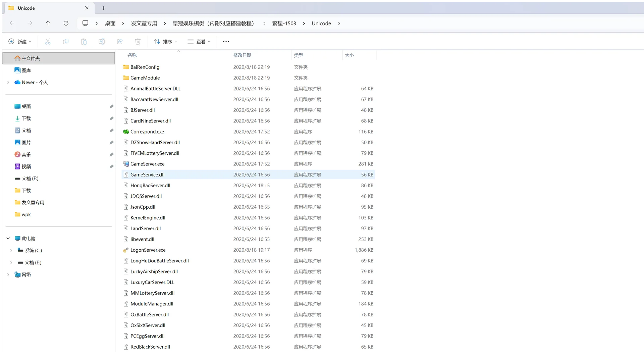Viewport: 644px width, 352px height.
Task: Click the Refresh icon in navigation bar
Action: click(66, 23)
